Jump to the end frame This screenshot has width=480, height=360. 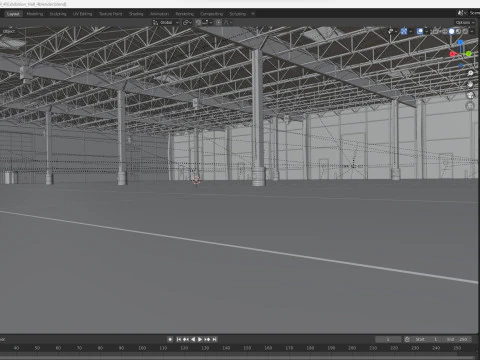214,339
